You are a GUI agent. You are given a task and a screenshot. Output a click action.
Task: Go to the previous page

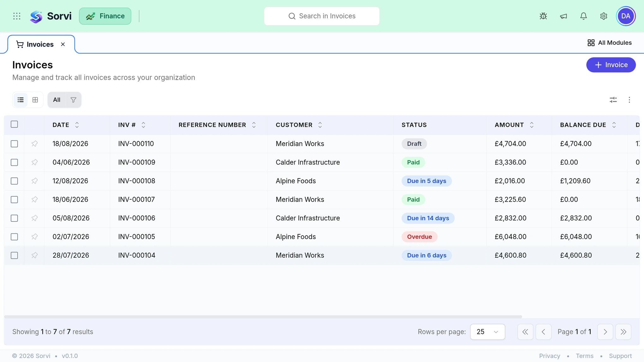(x=543, y=332)
